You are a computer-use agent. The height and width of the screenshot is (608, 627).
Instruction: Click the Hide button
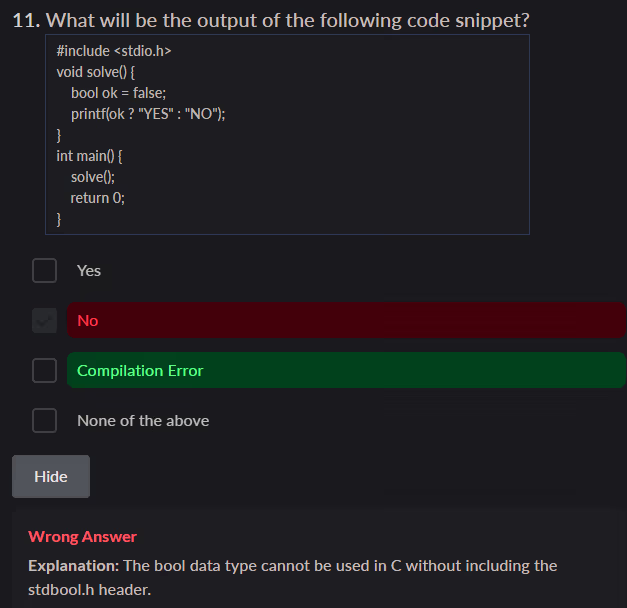point(51,476)
